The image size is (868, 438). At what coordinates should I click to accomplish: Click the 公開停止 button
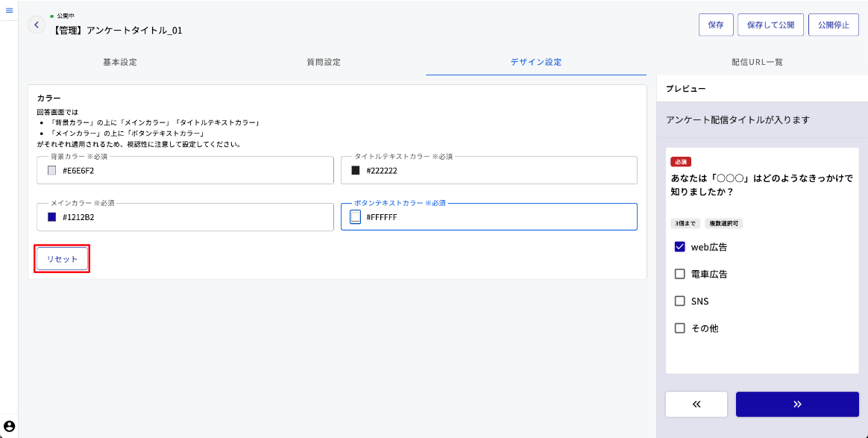tap(834, 25)
